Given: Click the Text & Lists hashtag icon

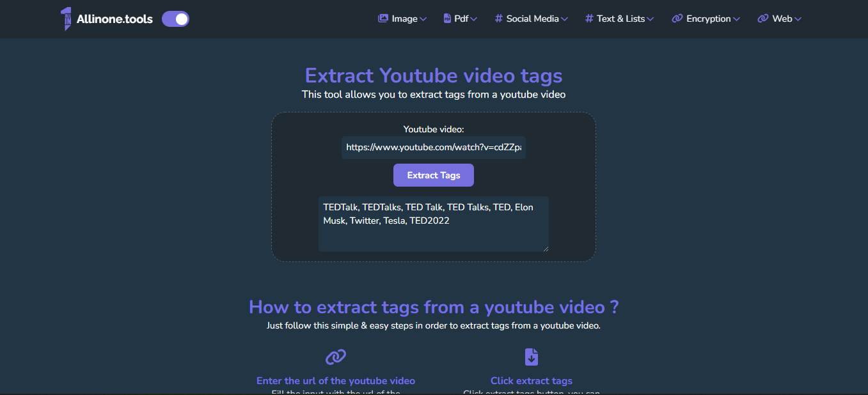Looking at the screenshot, I should [x=589, y=19].
